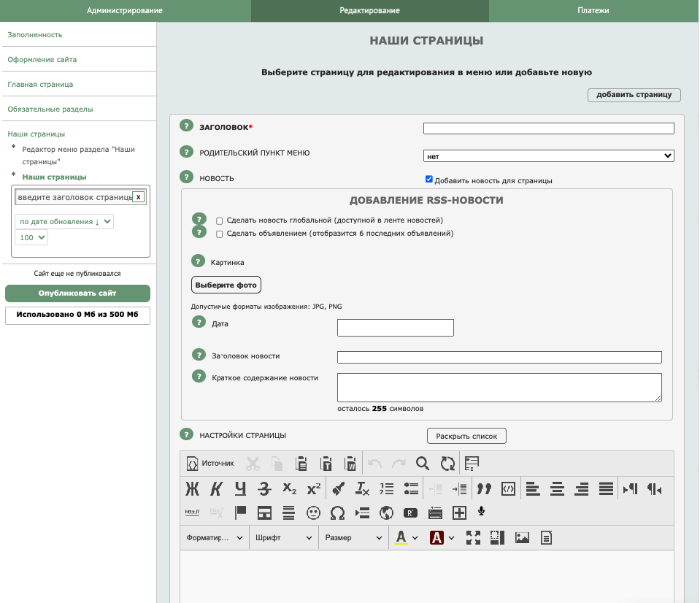700x603 pixels.
Task: Check Сделать новость глобальной
Action: tap(219, 221)
